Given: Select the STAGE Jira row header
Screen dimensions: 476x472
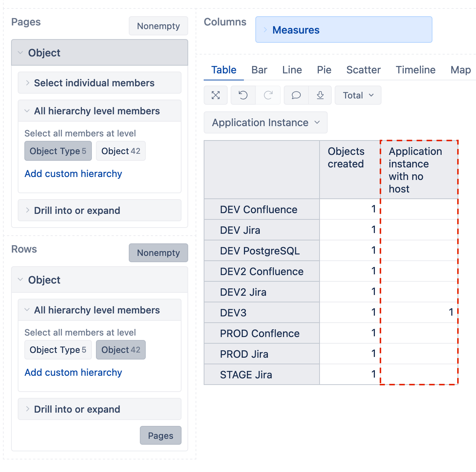Looking at the screenshot, I should [262, 375].
